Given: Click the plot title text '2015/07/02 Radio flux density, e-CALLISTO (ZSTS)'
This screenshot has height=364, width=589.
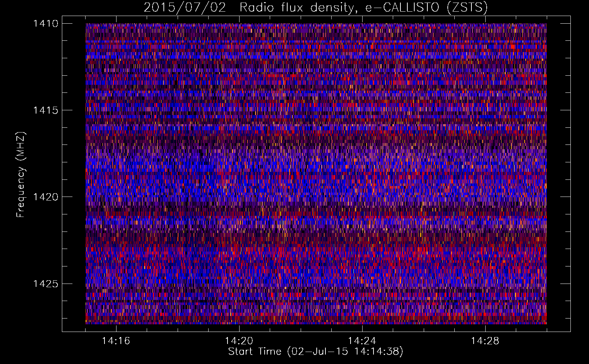Looking at the screenshot, I should [316, 7].
